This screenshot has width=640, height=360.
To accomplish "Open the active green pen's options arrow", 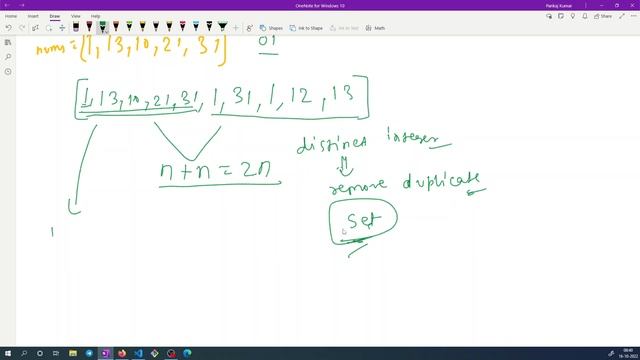I will pyautogui.click(x=106, y=31).
